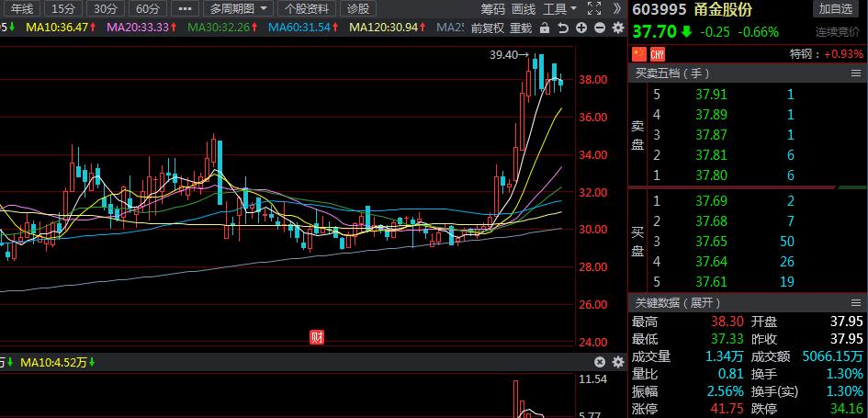The height and width of the screenshot is (418, 868).
Task: Click the China flag icon in the quote panel
Action: click(639, 54)
